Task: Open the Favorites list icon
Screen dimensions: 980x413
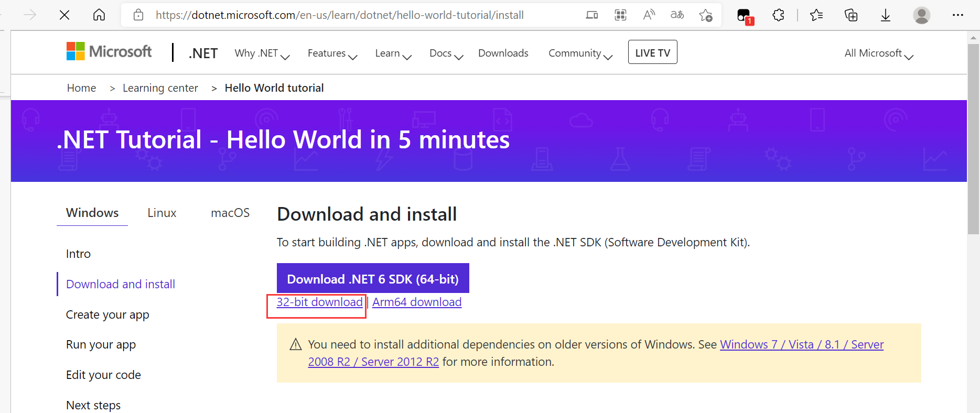Action: pyautogui.click(x=816, y=15)
